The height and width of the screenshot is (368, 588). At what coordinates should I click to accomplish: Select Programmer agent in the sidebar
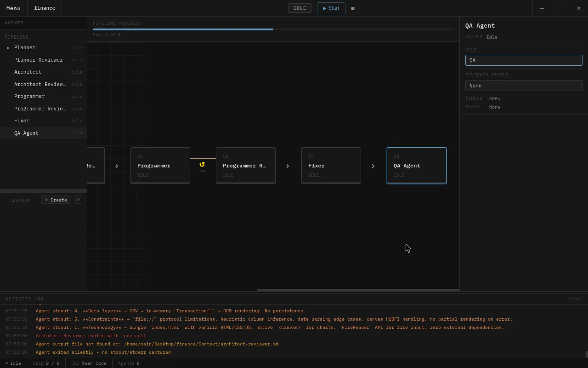29,97
